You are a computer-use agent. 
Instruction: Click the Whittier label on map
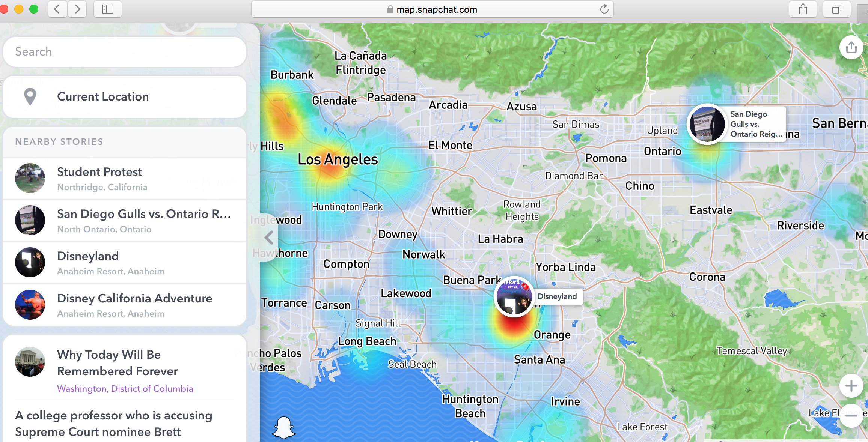coord(452,211)
